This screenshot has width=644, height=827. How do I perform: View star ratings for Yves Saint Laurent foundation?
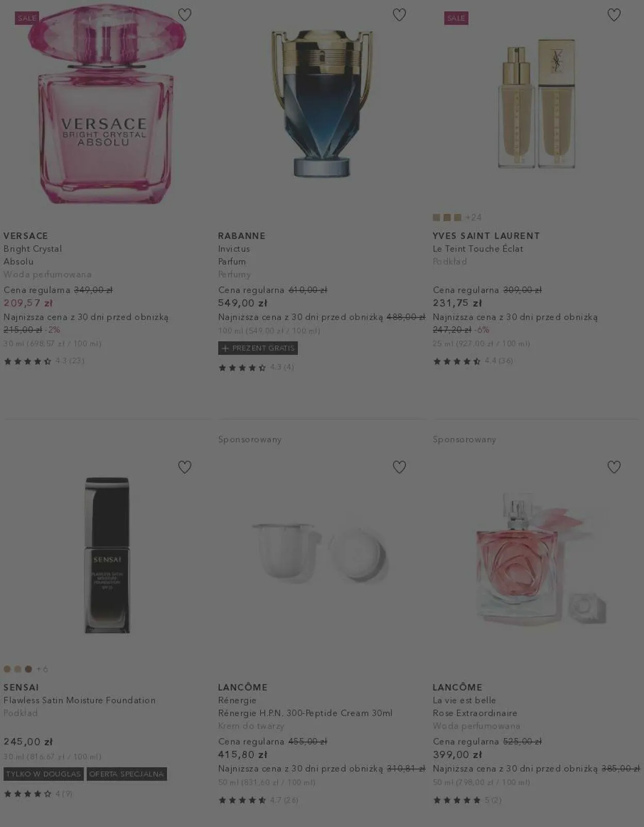click(x=456, y=361)
